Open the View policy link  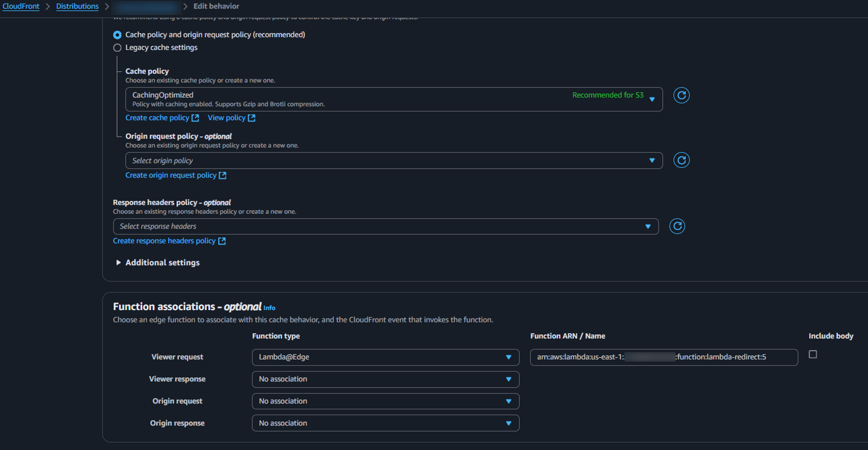(226, 118)
